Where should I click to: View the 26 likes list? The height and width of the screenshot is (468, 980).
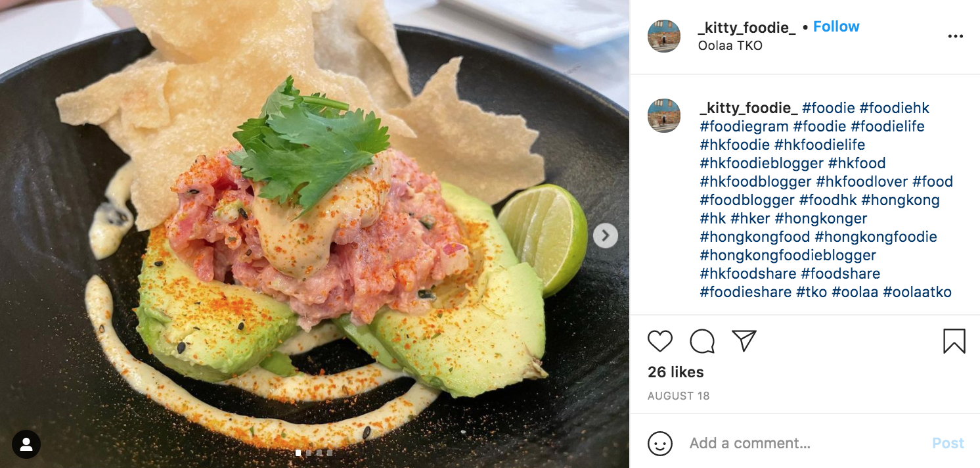[675, 372]
